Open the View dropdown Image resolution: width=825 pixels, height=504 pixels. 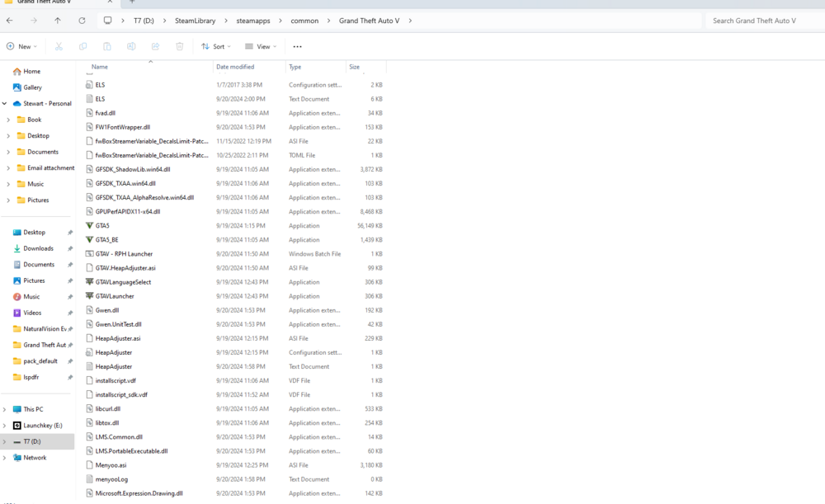261,46
